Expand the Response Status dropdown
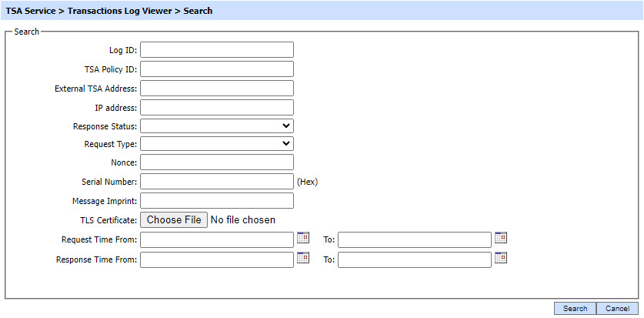Image resolution: width=644 pixels, height=318 pixels. [217, 126]
